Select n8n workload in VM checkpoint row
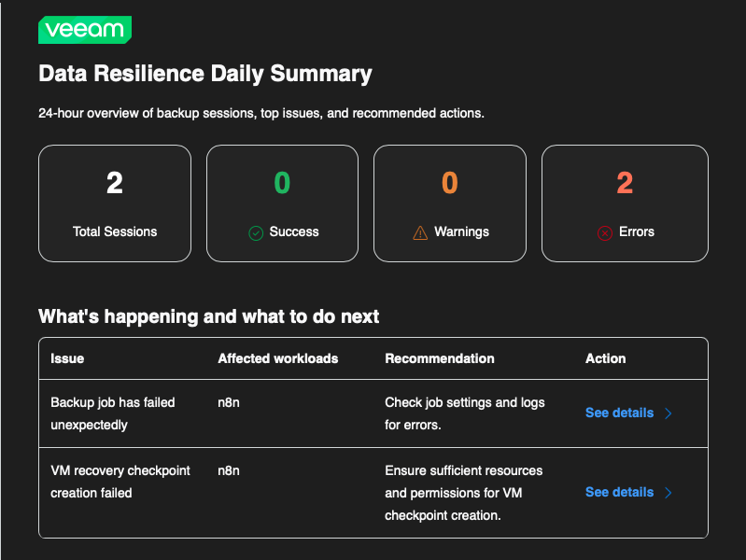Viewport: 746px width, 560px height. [229, 470]
